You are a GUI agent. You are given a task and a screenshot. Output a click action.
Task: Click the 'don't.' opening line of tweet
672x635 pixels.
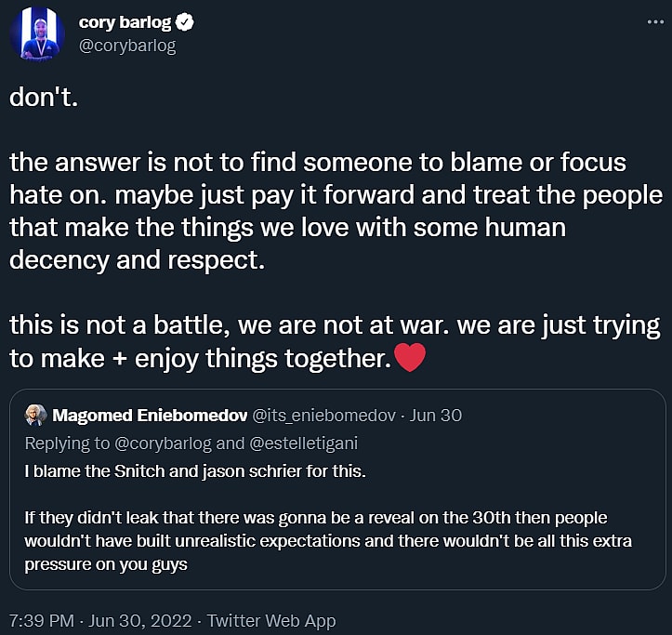(x=44, y=98)
